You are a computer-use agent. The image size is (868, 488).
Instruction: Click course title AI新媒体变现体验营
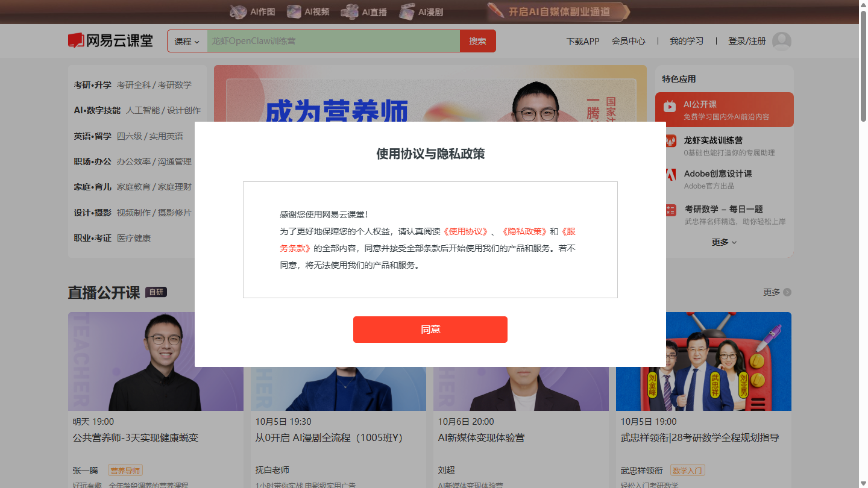(x=481, y=438)
